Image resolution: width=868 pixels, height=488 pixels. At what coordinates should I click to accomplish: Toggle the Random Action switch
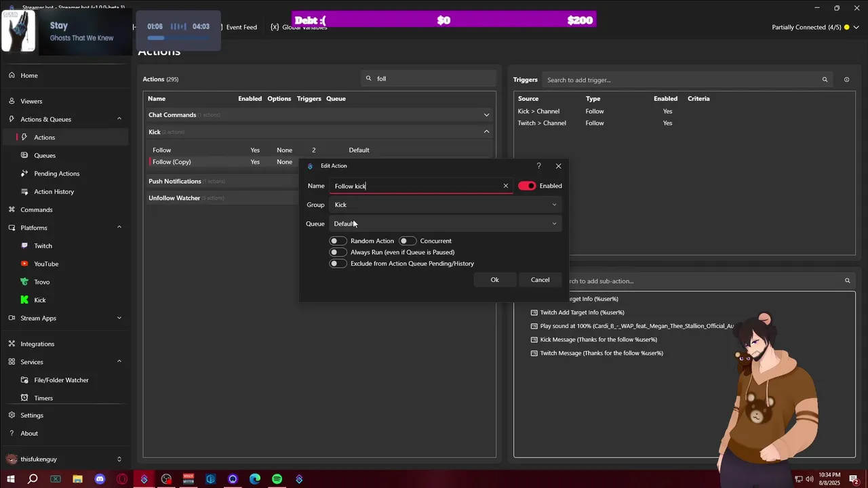(x=338, y=241)
